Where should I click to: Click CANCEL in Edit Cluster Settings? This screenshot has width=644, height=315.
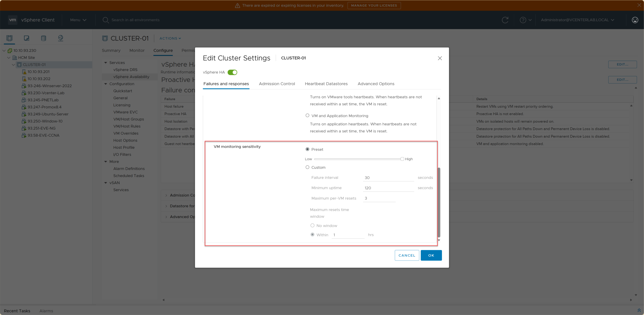click(407, 255)
